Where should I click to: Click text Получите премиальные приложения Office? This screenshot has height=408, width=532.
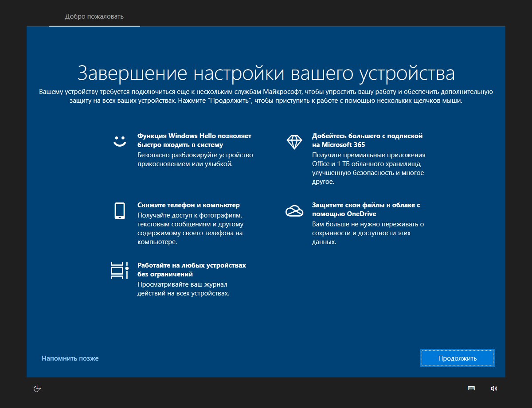(369, 168)
